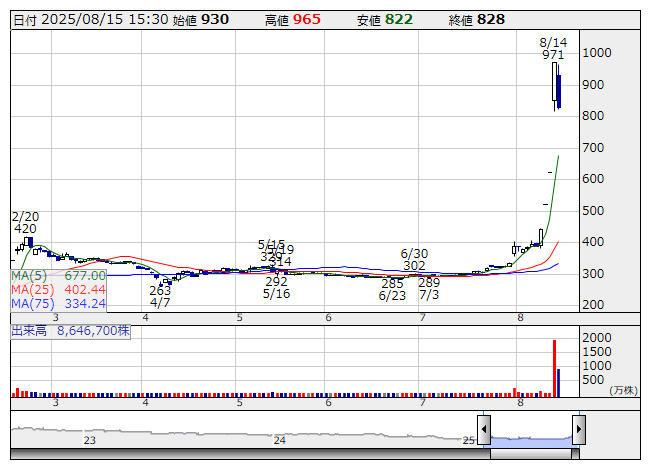Click the 2000 volume axis label
Screen dimensions: 653x470
pos(597,338)
